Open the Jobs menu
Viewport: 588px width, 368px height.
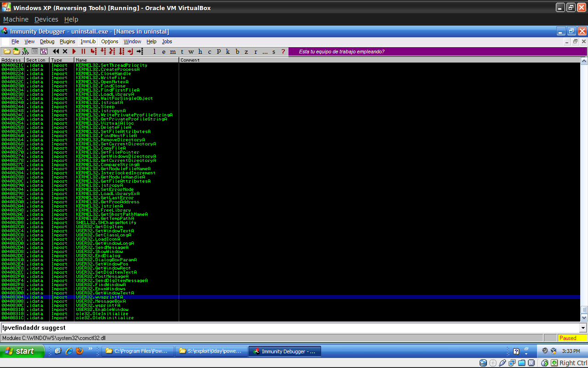(x=167, y=41)
